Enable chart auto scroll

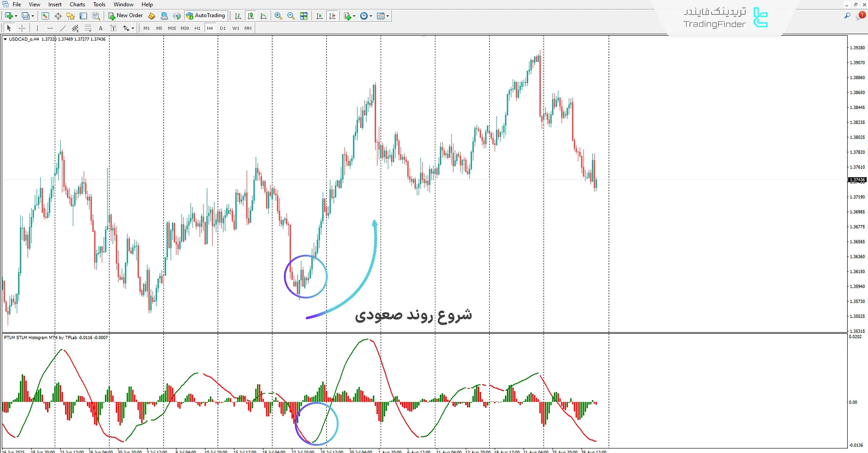(319, 16)
